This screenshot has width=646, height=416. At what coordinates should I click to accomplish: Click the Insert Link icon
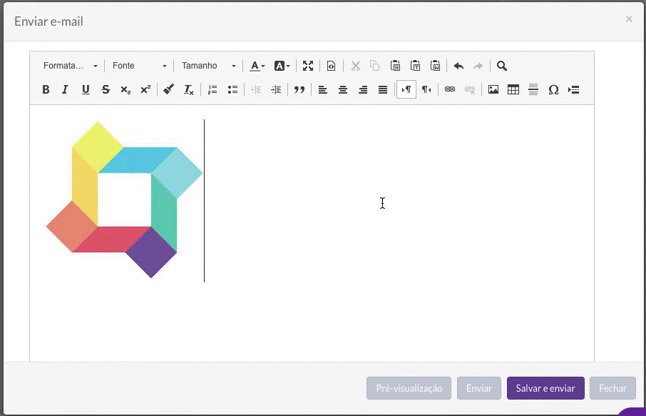450,89
